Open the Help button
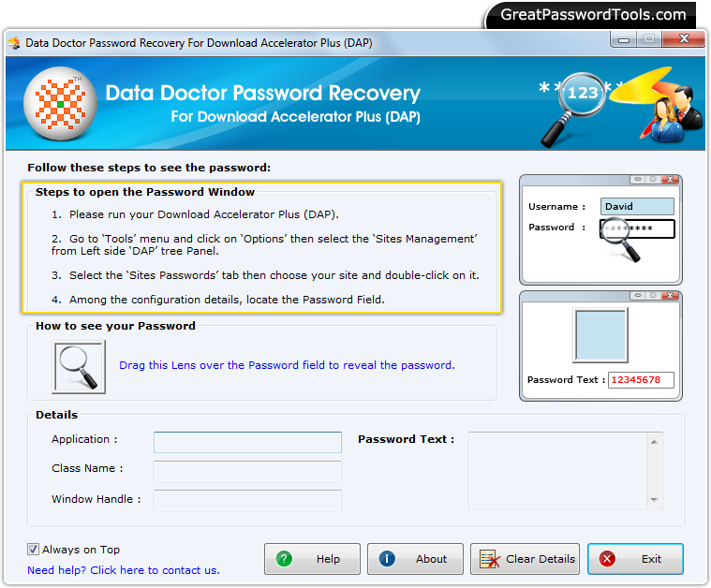711x588 pixels. point(313,559)
